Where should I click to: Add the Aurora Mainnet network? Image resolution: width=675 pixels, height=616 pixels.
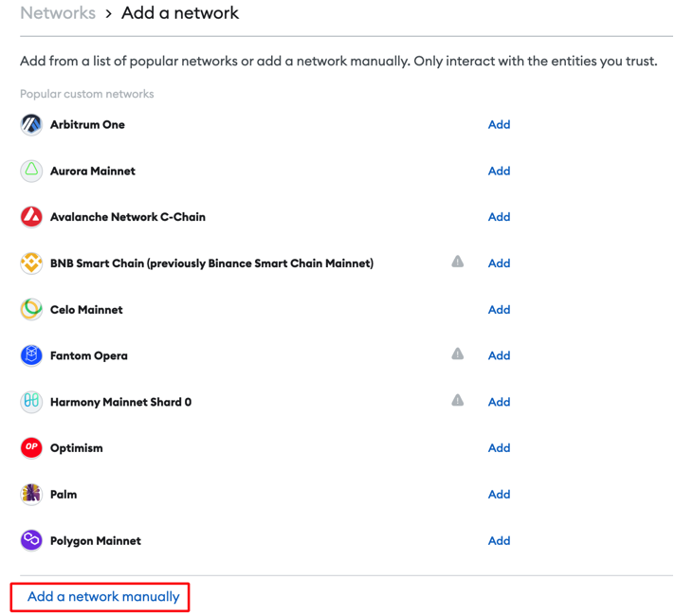point(499,171)
